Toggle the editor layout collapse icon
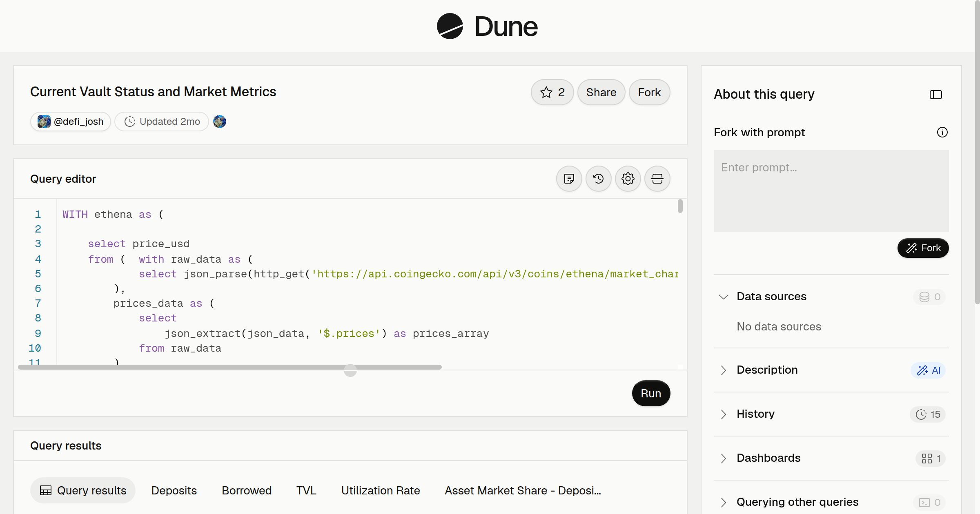The image size is (980, 514). (x=657, y=179)
